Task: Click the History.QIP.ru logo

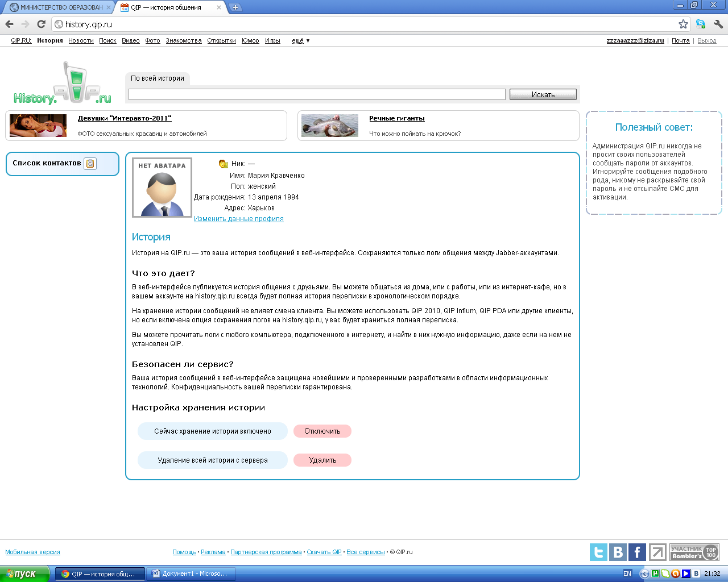Action: point(63,84)
